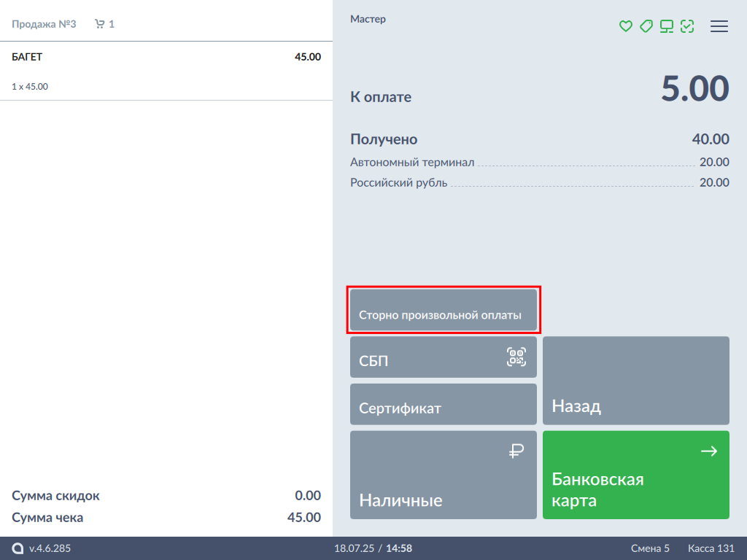Click the dashed checkmark status icon

[686, 26]
